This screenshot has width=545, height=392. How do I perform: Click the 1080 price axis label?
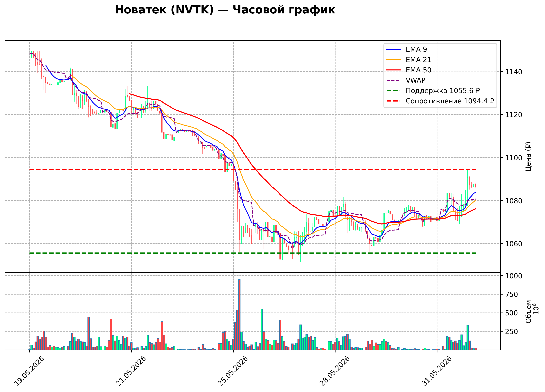click(x=514, y=201)
